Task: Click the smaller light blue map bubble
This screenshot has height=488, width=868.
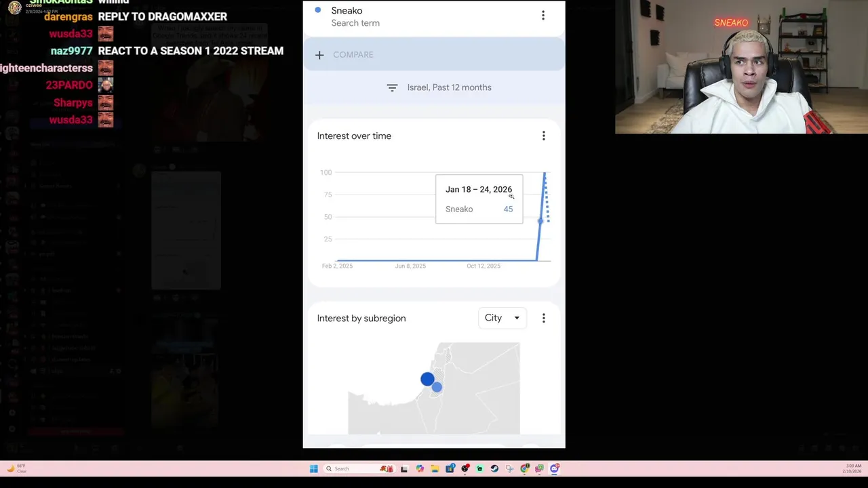Action: [437, 387]
